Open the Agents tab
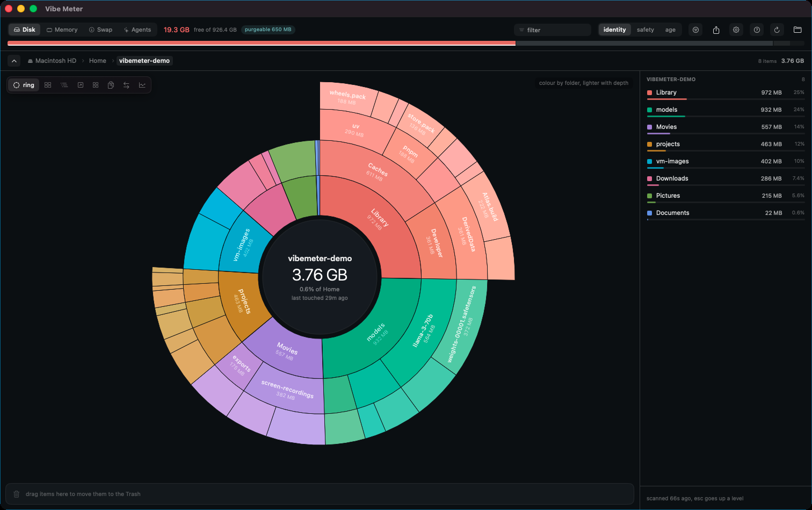 tap(137, 30)
